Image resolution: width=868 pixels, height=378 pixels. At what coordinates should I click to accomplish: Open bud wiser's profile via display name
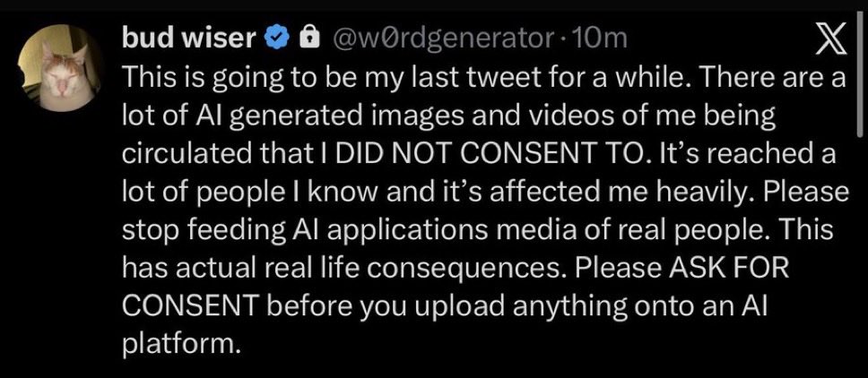pyautogui.click(x=190, y=38)
